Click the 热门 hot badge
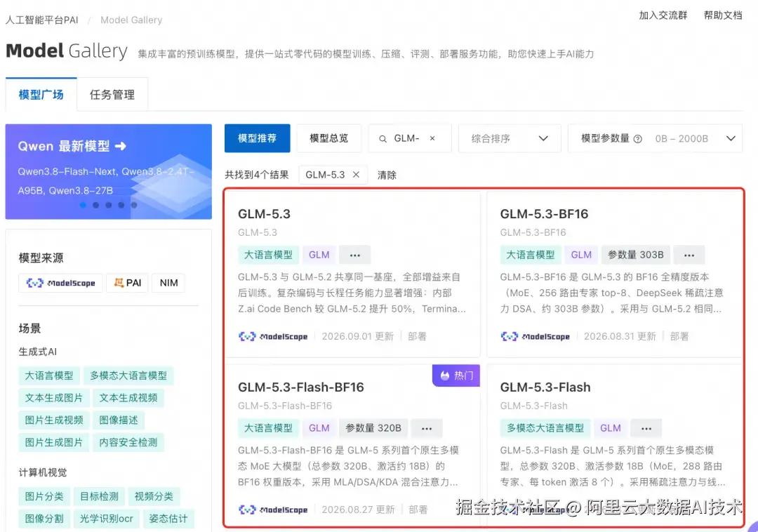 [456, 375]
